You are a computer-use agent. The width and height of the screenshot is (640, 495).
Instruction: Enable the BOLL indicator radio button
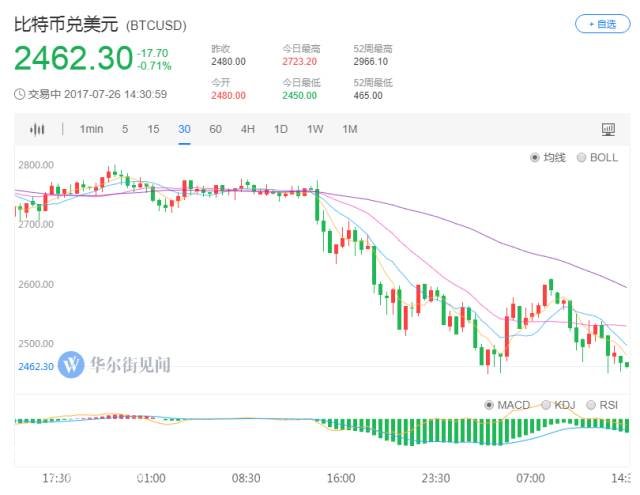(x=583, y=158)
